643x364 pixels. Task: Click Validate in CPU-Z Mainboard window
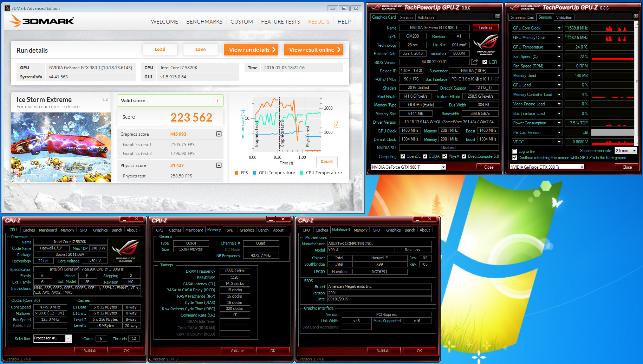[384, 351]
